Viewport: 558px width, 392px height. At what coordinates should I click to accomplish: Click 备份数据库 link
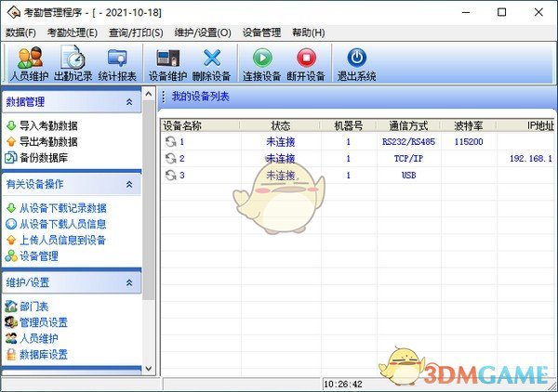[x=44, y=158]
